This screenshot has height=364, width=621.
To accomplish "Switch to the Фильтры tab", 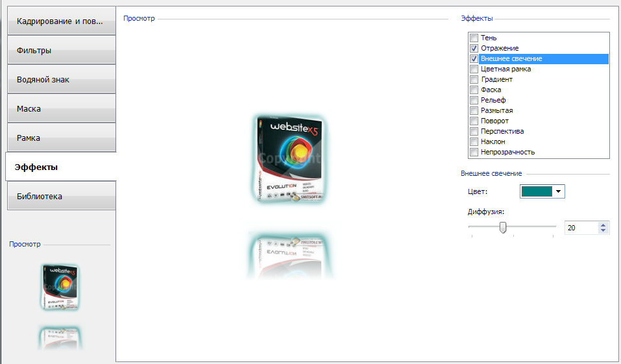I will [x=62, y=51].
